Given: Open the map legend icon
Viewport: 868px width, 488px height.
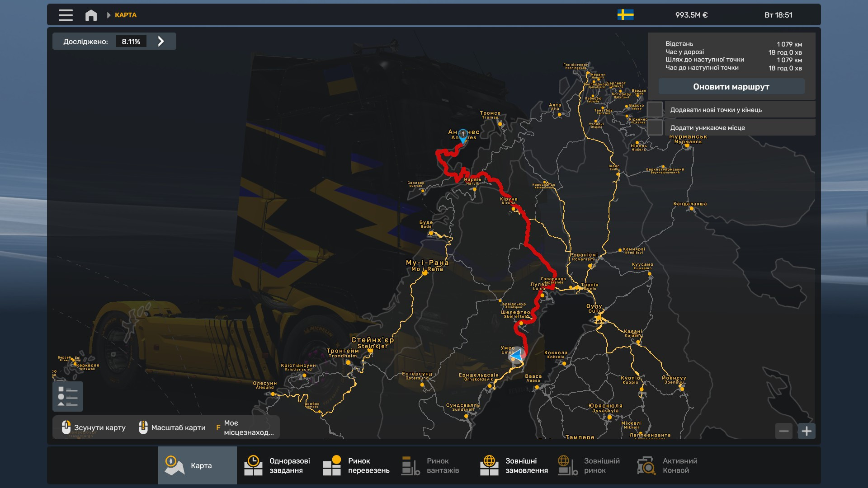Looking at the screenshot, I should pyautogui.click(x=68, y=396).
